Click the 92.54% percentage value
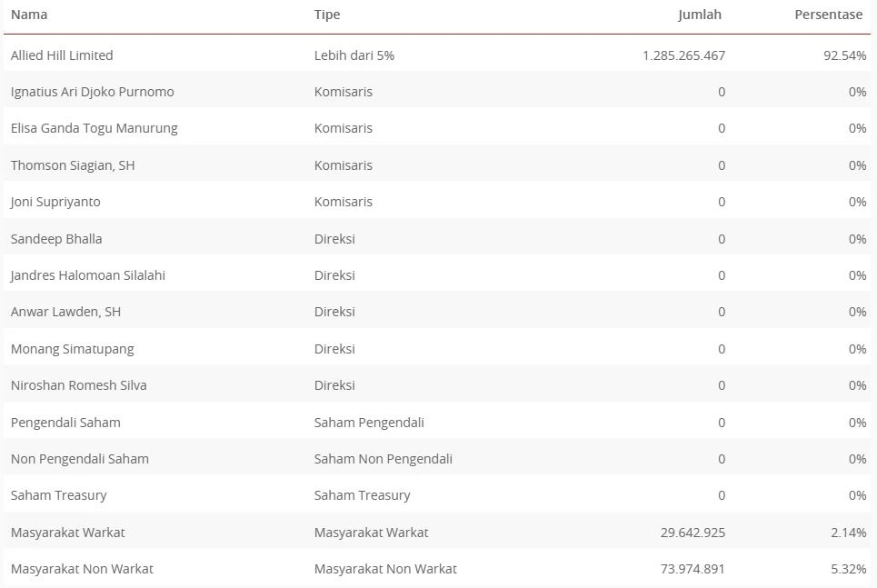Viewport: 877px width, 588px height. (843, 55)
